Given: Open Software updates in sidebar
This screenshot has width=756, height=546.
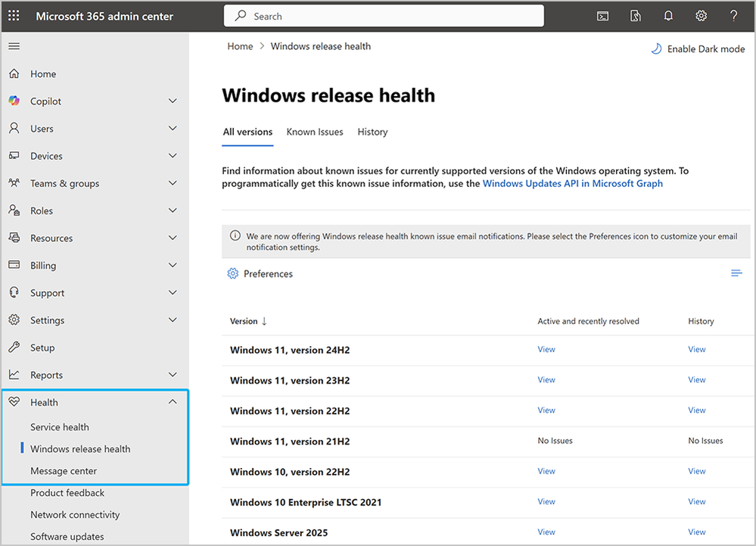Looking at the screenshot, I should click(67, 536).
